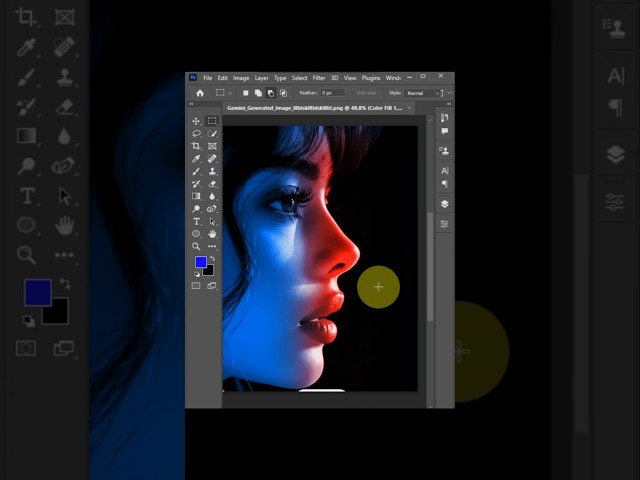Screen dimensions: 640x480
Task: Expand the options bar overflow chevron
Action: [449, 93]
